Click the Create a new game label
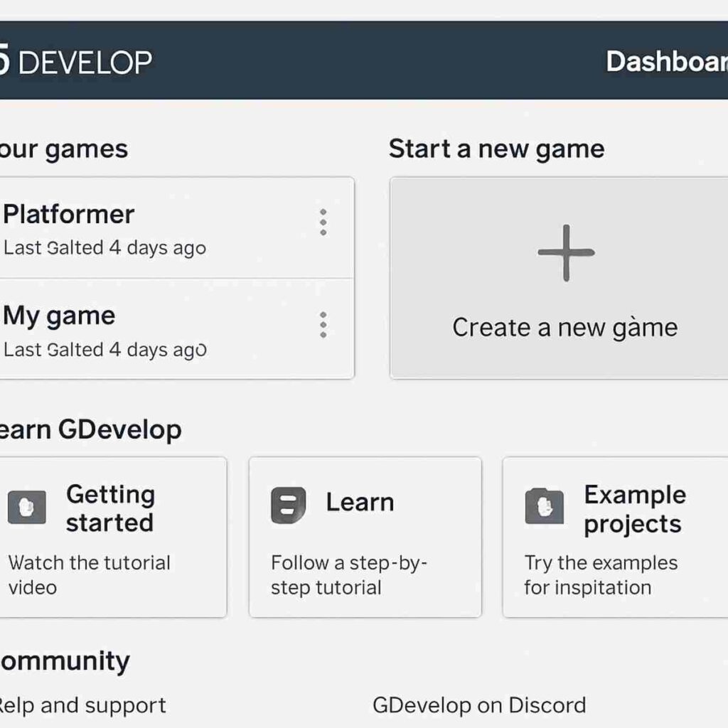This screenshot has height=728, width=728. (565, 328)
